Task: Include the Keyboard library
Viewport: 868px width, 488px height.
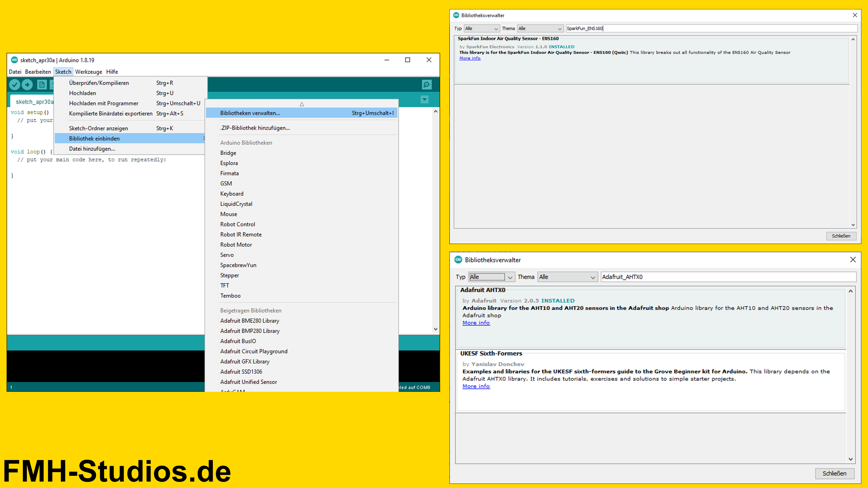Action: [302, 194]
